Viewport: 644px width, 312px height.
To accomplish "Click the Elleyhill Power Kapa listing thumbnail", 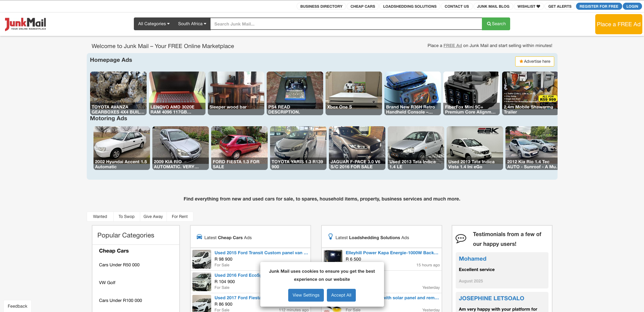I will (333, 256).
